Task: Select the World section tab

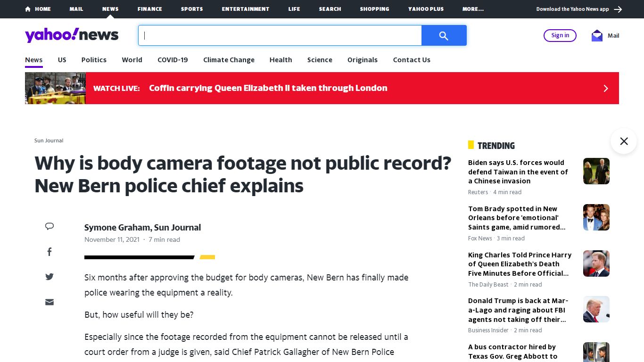Action: (132, 60)
